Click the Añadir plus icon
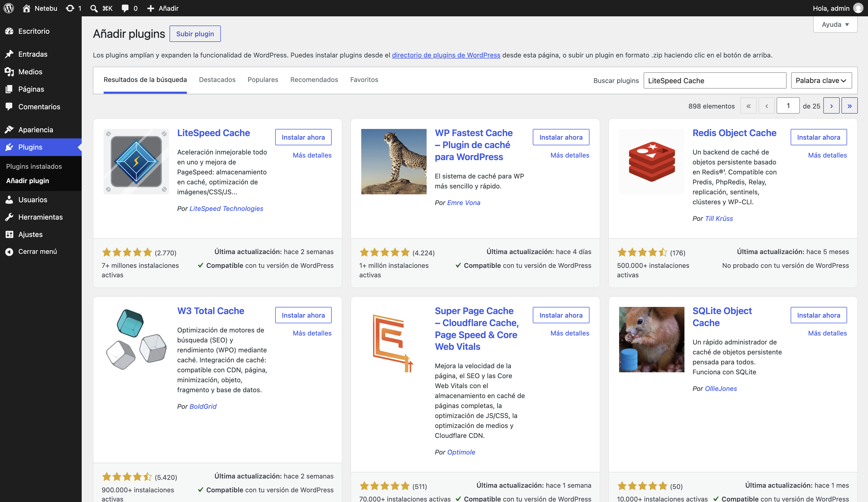This screenshot has height=502, width=868. [151, 8]
